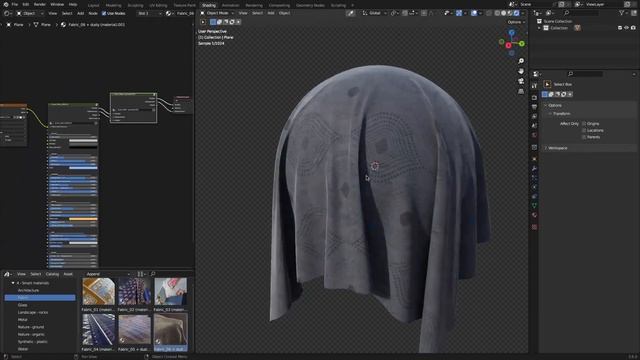Image resolution: width=640 pixels, height=360 pixels.
Task: Click the ViewLayer name field
Action: click(603, 4)
